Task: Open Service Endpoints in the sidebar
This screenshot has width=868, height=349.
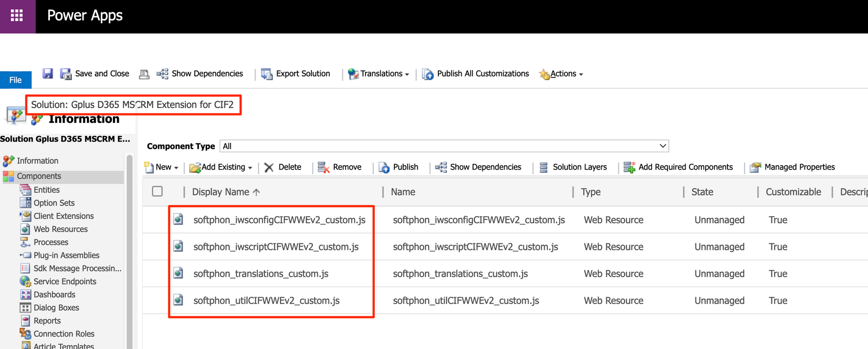Action: tap(65, 281)
